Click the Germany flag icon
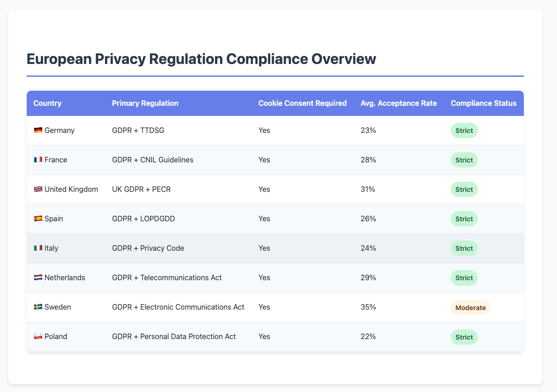The height and width of the screenshot is (392, 557). [x=38, y=131]
